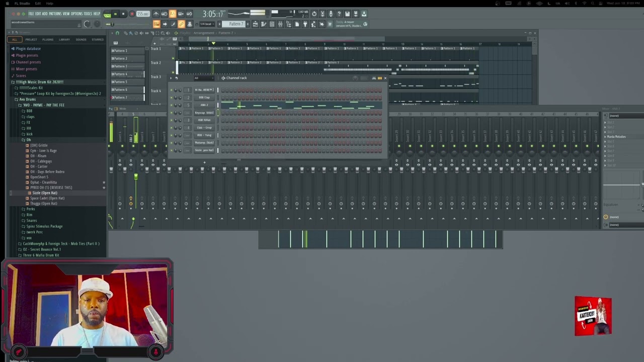Click the countdown before recording icon
This screenshot has width=644, height=362.
pyautogui.click(x=172, y=14)
